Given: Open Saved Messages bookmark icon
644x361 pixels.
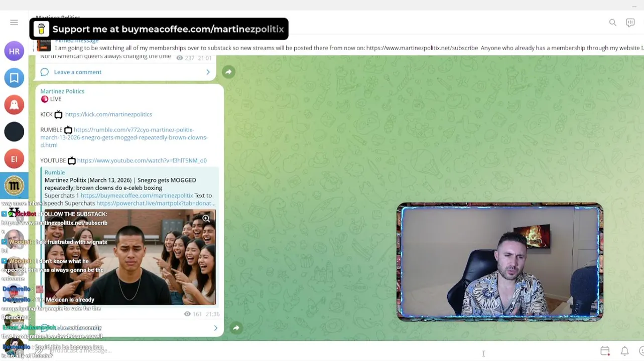Looking at the screenshot, I should 14,78.
